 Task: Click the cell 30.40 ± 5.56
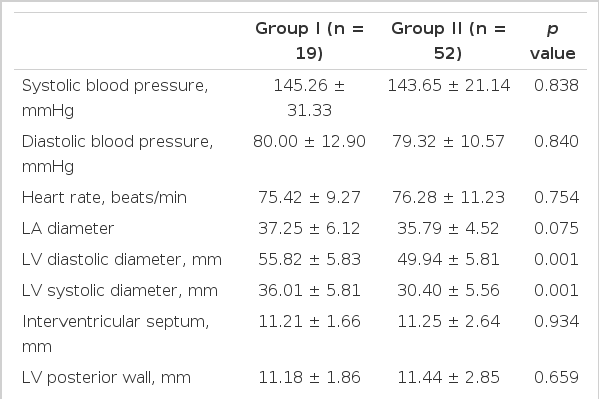click(x=448, y=290)
